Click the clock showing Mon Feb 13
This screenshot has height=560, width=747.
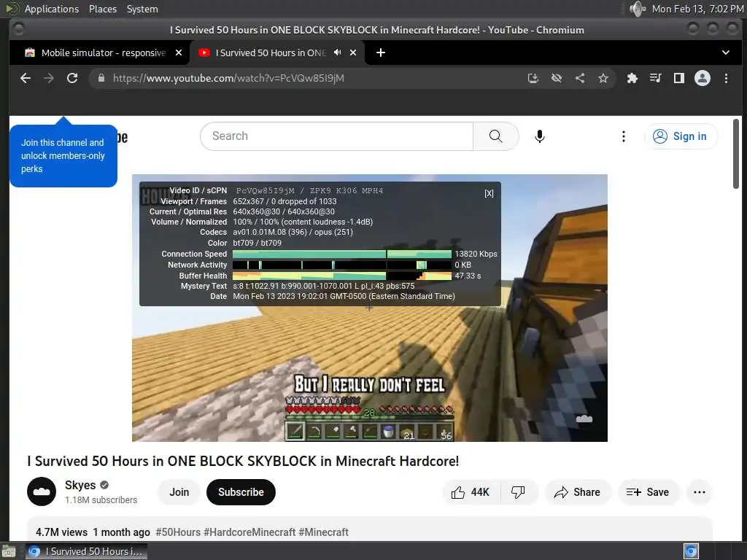click(x=697, y=9)
